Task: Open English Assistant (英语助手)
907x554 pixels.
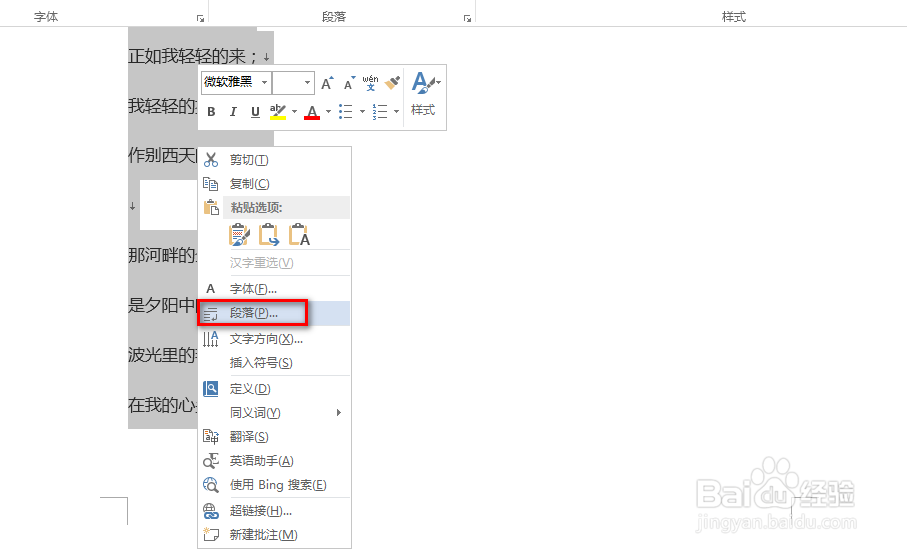Action: pyautogui.click(x=274, y=461)
